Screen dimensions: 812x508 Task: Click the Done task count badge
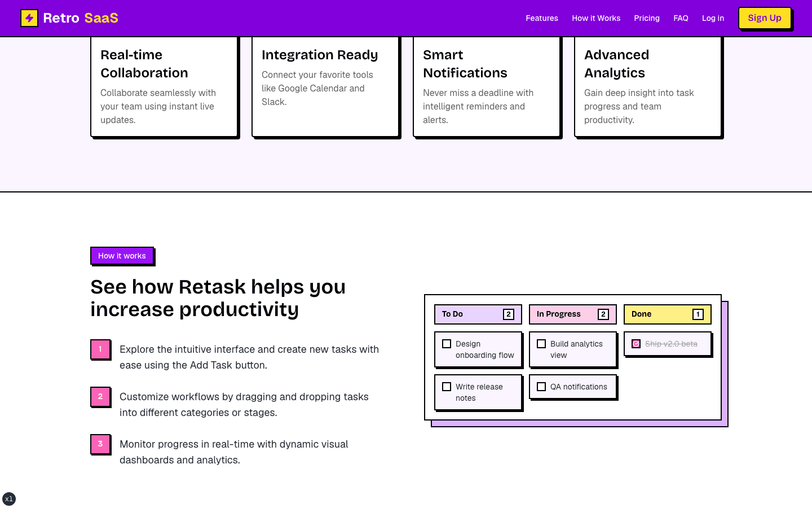[698, 314]
